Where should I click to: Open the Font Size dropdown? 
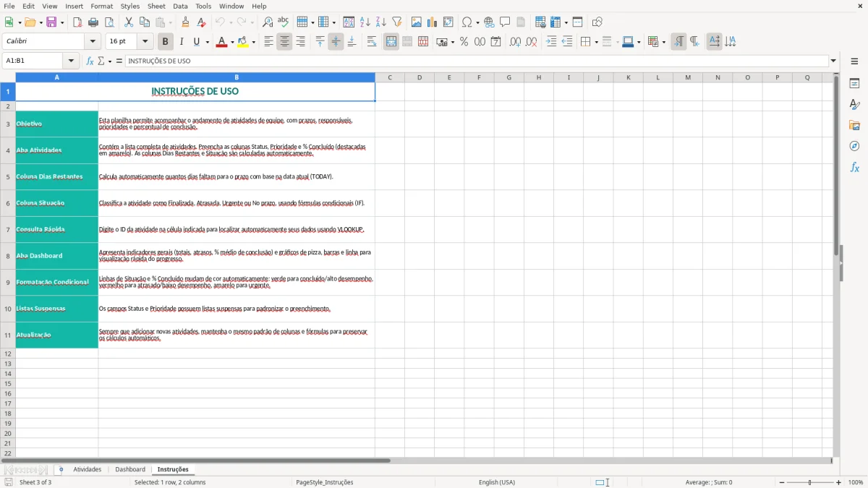coord(145,42)
